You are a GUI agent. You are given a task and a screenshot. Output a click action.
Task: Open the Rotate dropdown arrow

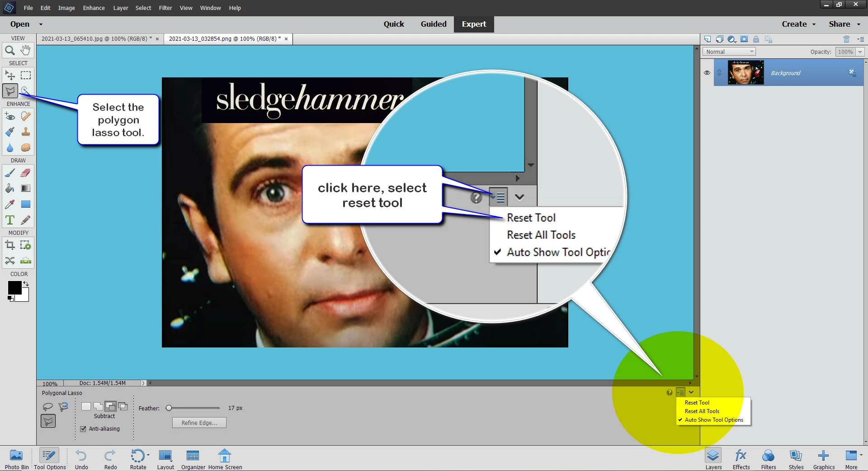pyautogui.click(x=148, y=455)
